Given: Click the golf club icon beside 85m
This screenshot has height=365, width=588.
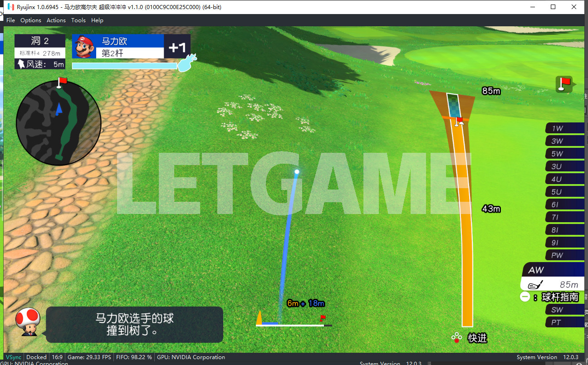Looking at the screenshot, I should point(536,285).
